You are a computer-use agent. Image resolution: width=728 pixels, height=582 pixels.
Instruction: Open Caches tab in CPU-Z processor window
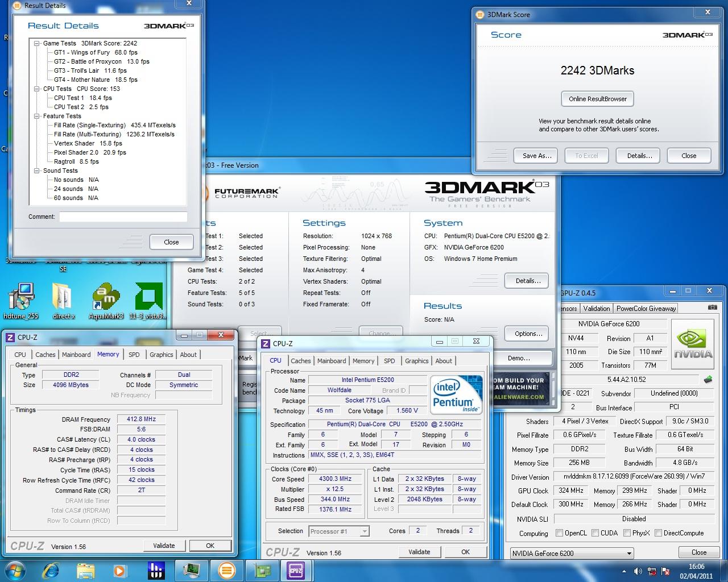pos(300,361)
